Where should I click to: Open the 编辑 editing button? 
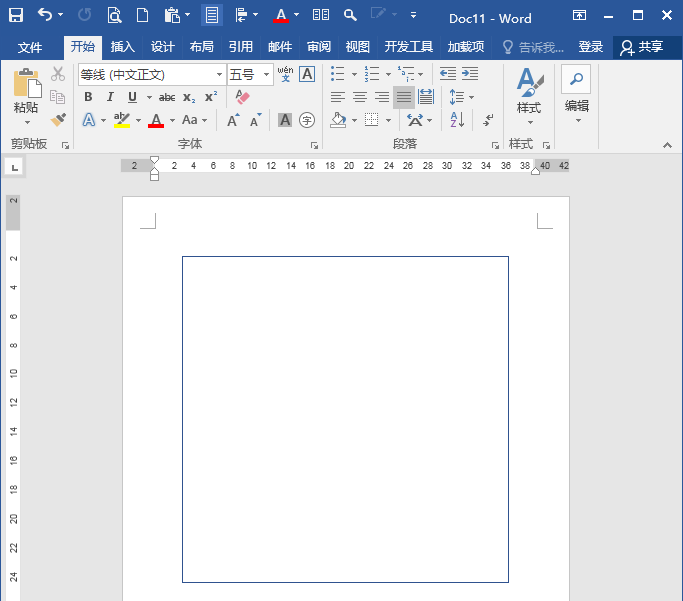[x=577, y=95]
